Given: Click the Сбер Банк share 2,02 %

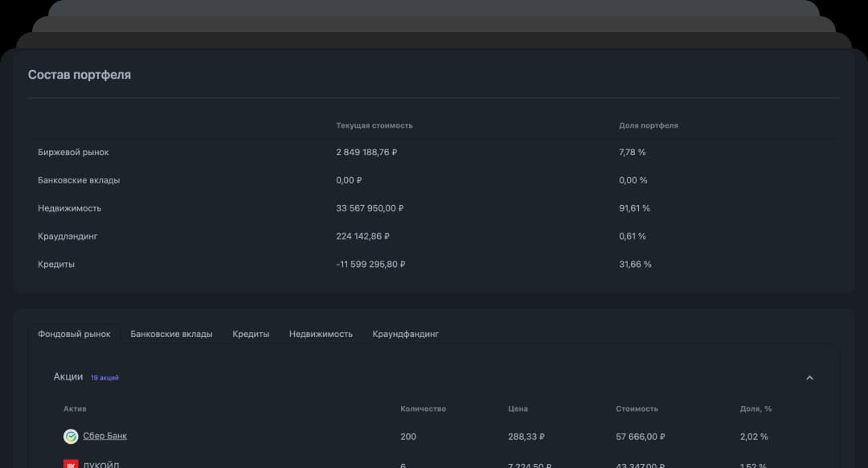Looking at the screenshot, I should pyautogui.click(x=753, y=437).
